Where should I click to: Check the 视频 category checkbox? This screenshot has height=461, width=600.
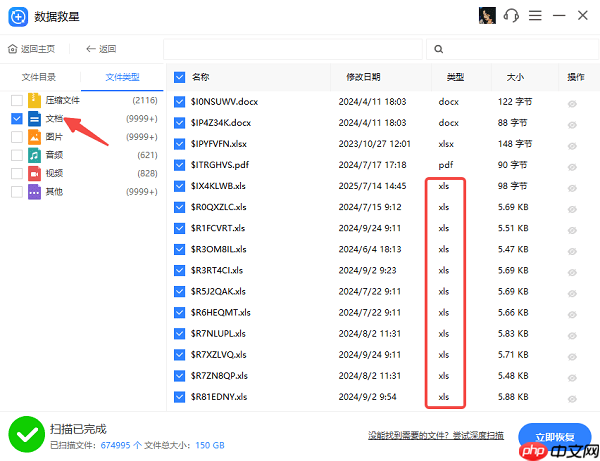17,173
